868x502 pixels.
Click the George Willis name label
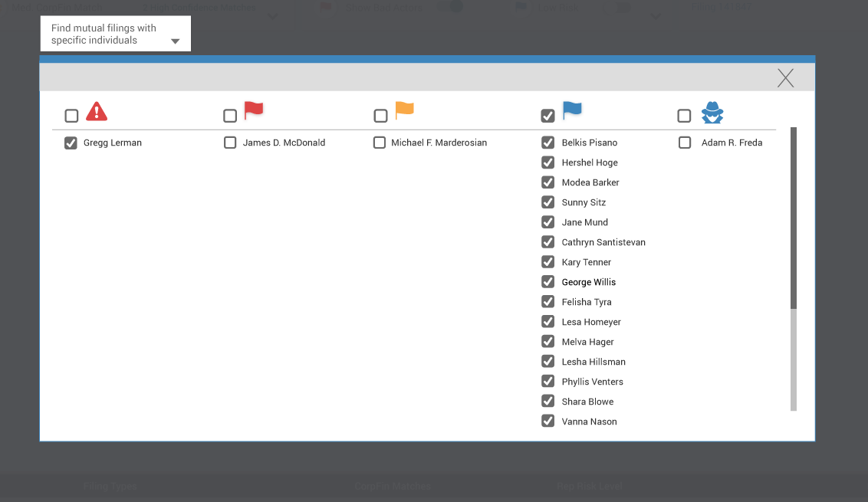[588, 282]
